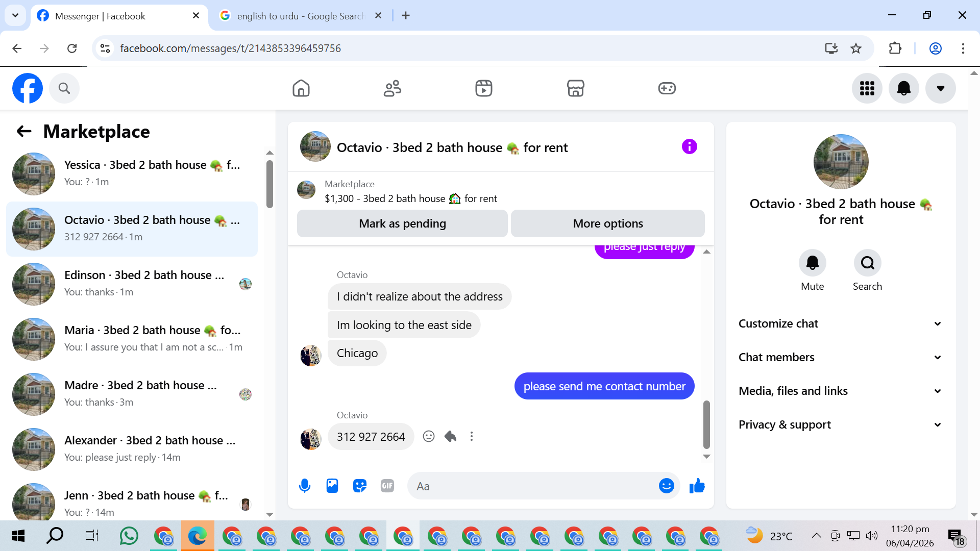Click the conversation list scrollbar thumb
Image resolution: width=980 pixels, height=551 pixels.
(x=269, y=184)
